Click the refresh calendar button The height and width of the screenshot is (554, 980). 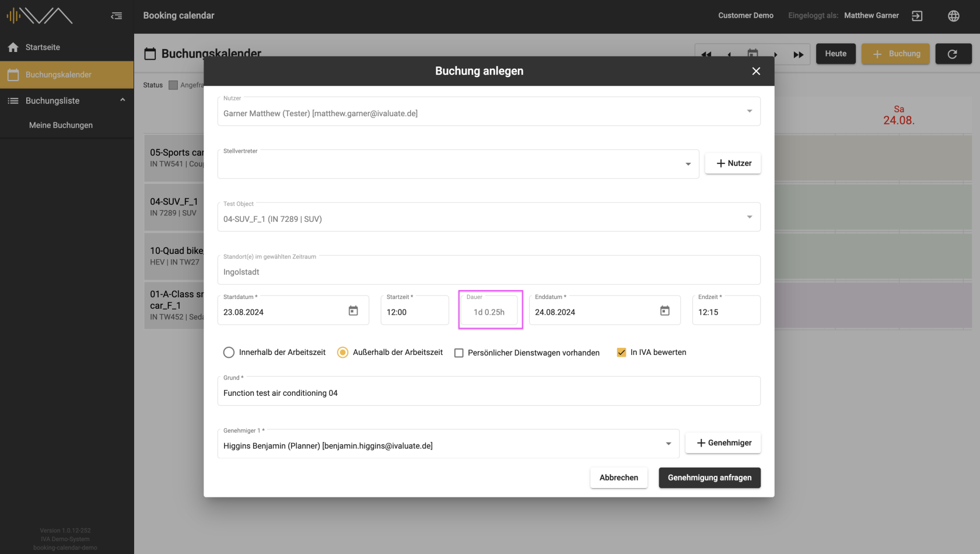point(953,54)
